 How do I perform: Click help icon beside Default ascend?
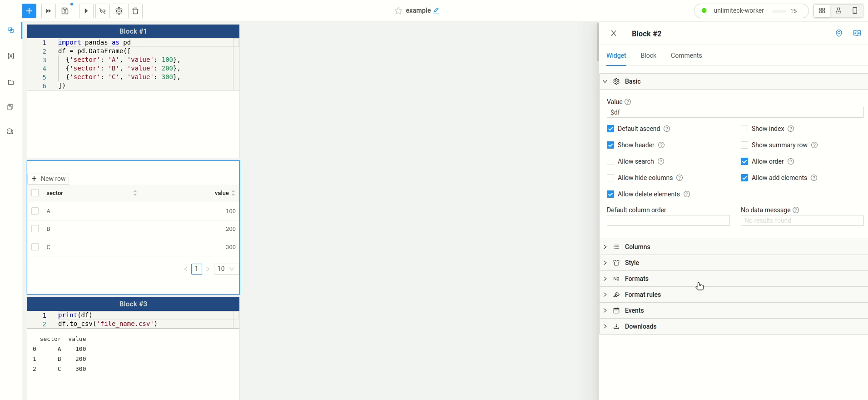pos(667,129)
